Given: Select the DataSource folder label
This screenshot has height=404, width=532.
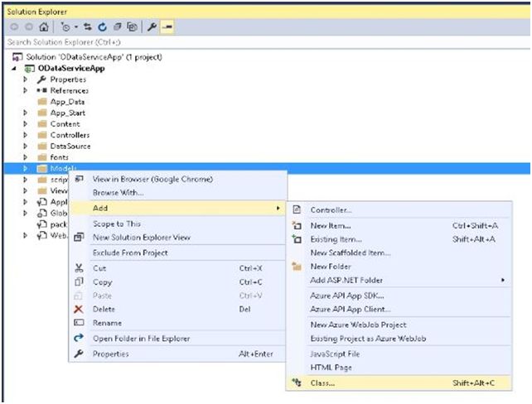Looking at the screenshot, I should coord(70,146).
